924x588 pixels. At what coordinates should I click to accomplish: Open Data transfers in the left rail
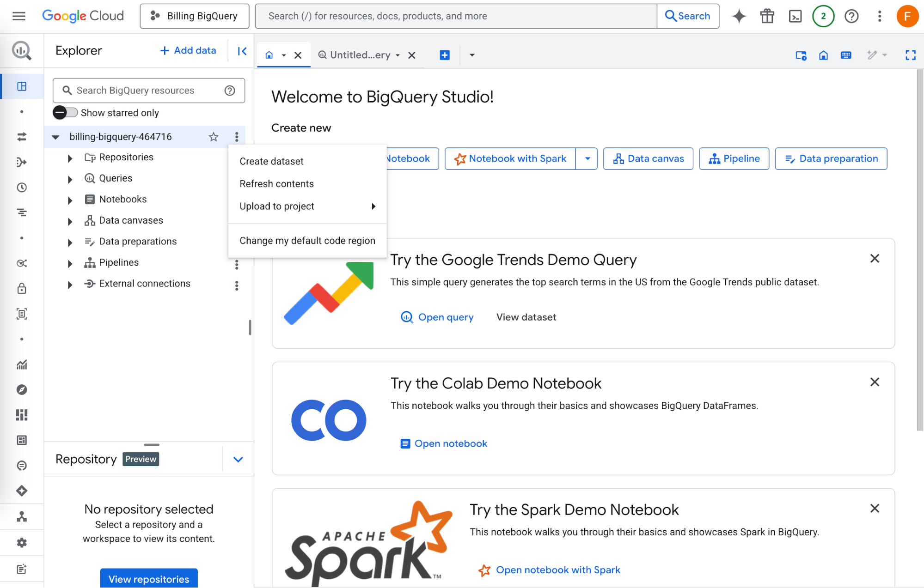point(22,137)
